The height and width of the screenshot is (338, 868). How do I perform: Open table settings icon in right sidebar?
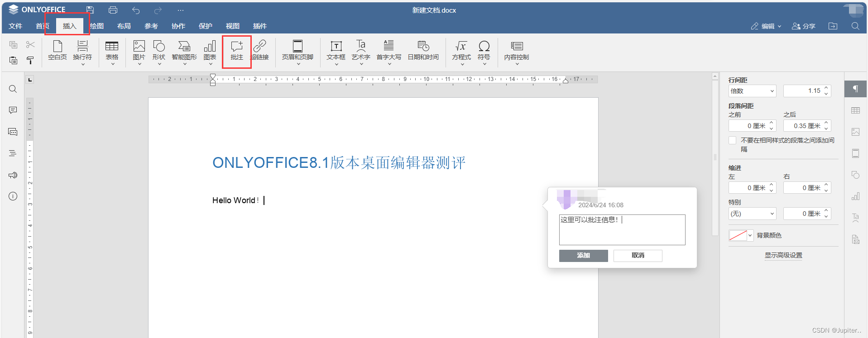855,110
